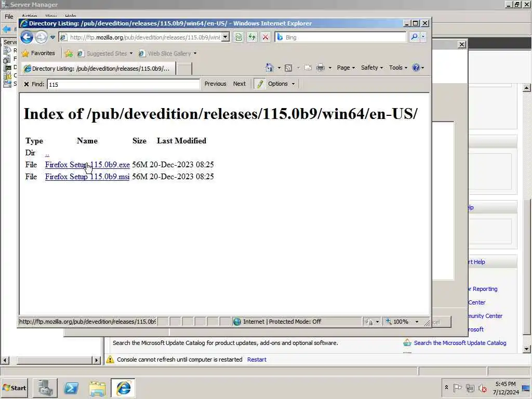The width and height of the screenshot is (532, 399).
Task: Go back using the IE Back arrow
Action: coord(27,37)
